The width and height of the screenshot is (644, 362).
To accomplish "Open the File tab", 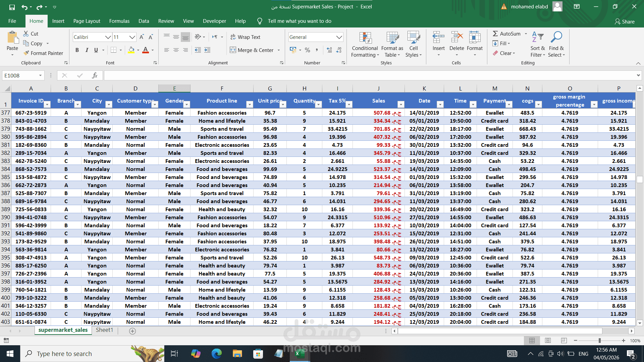I will click(12, 21).
